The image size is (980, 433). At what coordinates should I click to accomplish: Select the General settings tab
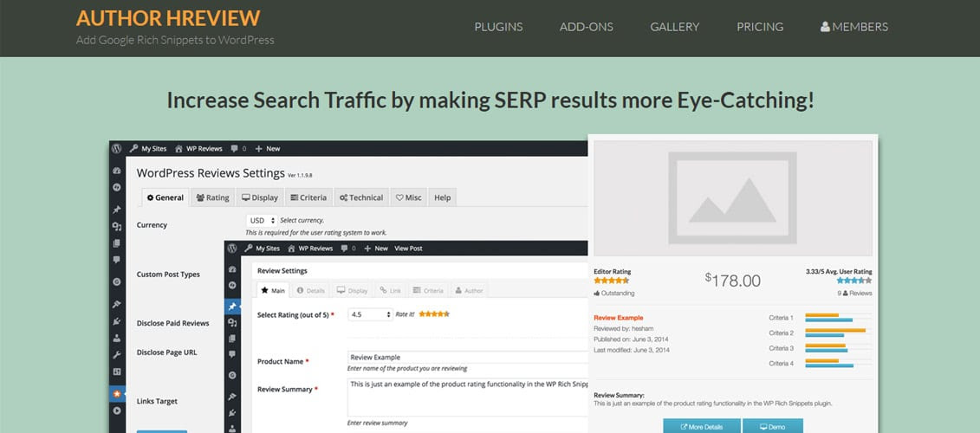point(165,197)
